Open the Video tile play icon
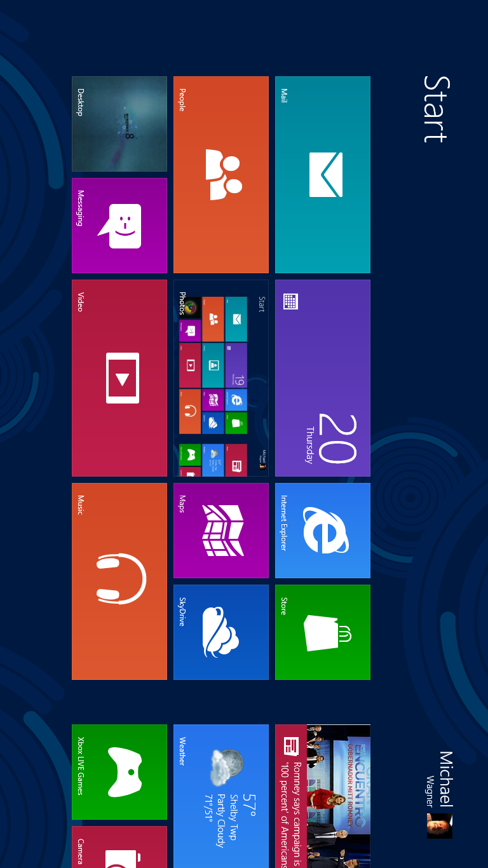Viewport: 488px width, 868px height. click(123, 378)
